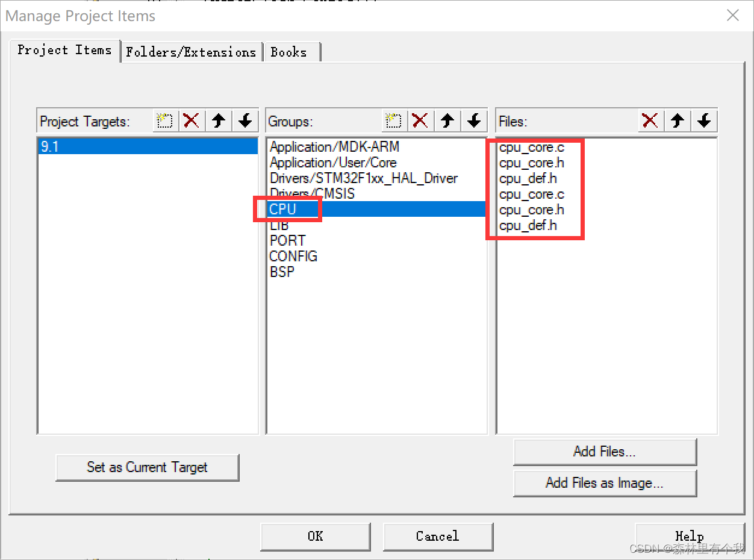Move the selected file down
The image size is (754, 560).
[x=704, y=121]
